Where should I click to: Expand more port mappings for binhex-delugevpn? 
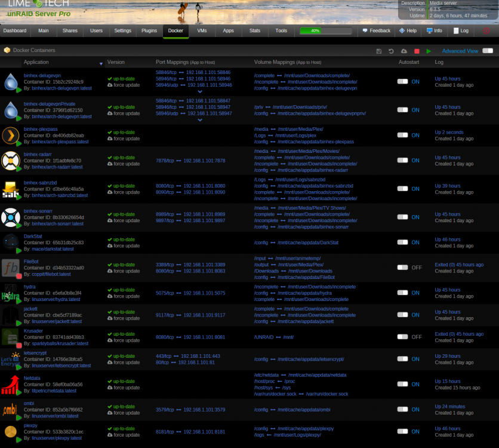click(200, 92)
